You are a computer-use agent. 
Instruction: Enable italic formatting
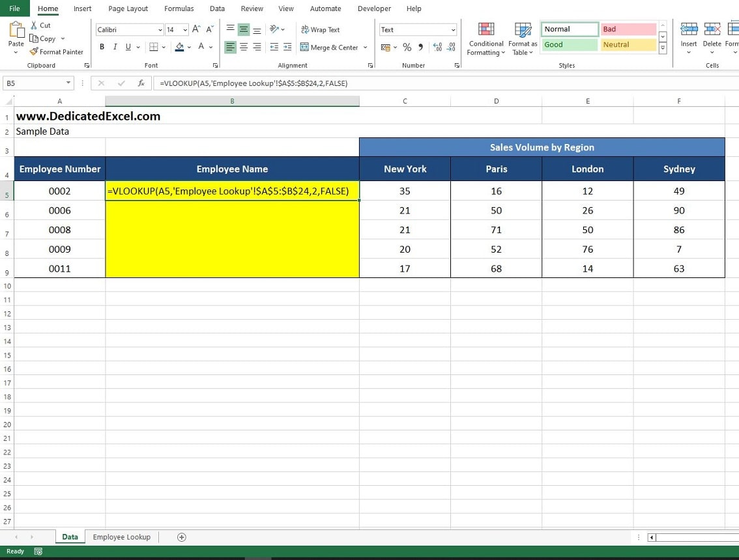[x=115, y=47]
